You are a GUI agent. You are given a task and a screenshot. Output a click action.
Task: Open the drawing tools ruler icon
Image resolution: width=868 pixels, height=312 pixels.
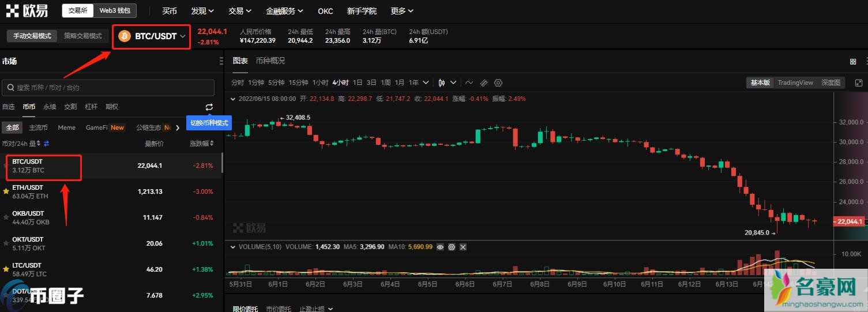[x=484, y=82]
